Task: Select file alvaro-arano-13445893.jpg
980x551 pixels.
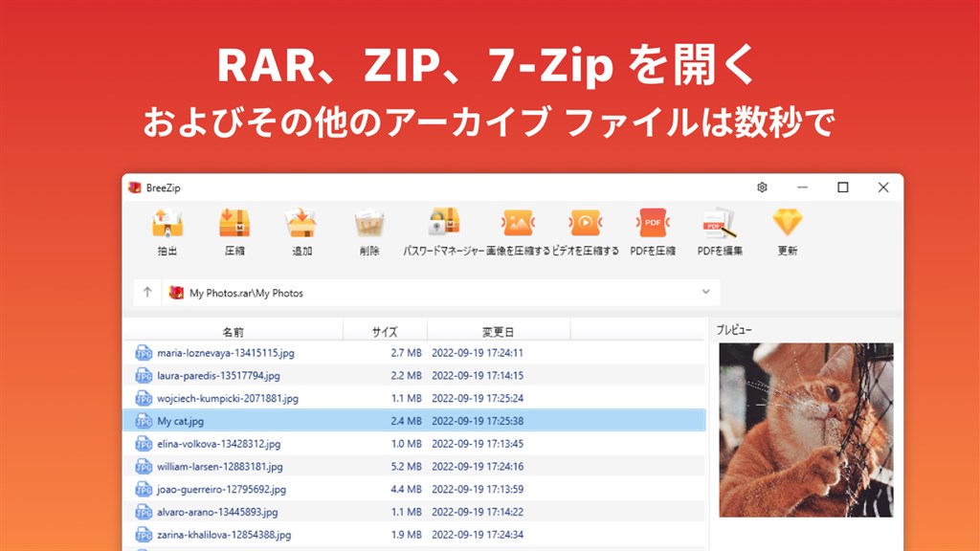Action: (217, 513)
